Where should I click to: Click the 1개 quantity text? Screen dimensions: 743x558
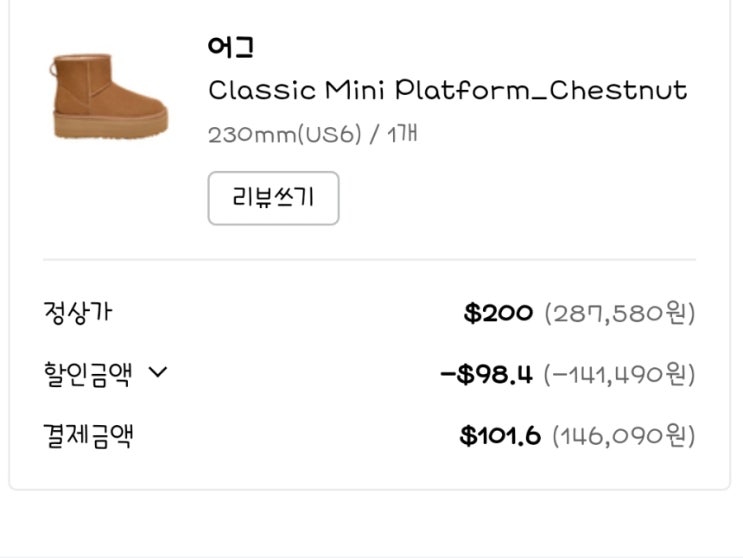[x=400, y=134]
